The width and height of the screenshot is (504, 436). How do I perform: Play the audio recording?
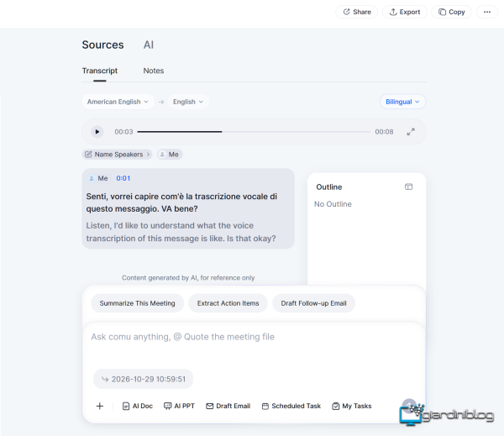[97, 132]
